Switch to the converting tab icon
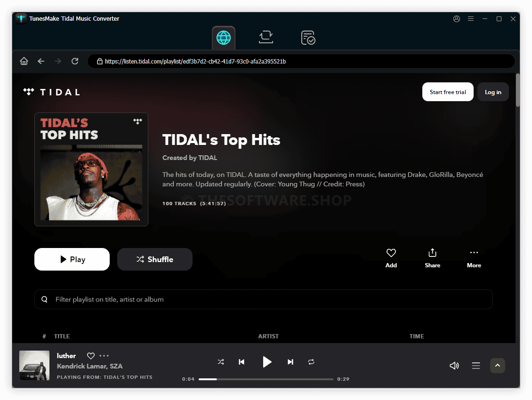Screen dimensions: 532x400 click(x=266, y=37)
